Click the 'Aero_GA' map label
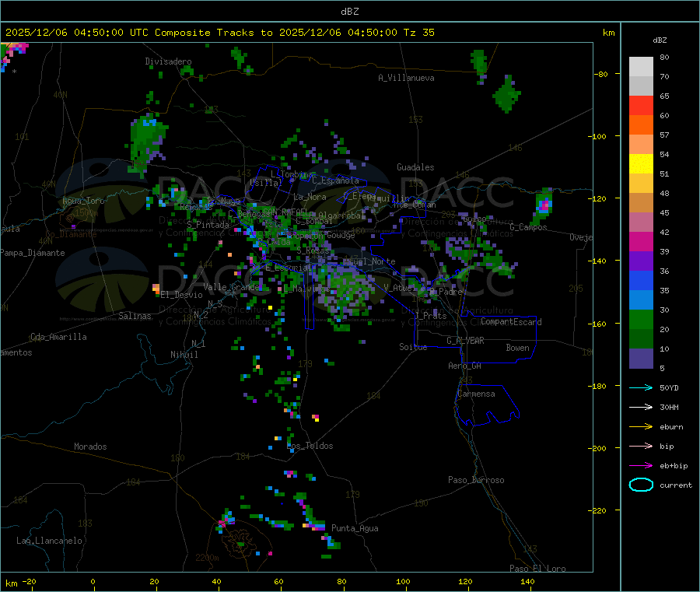Viewport: 700px width, 592px height. click(464, 366)
